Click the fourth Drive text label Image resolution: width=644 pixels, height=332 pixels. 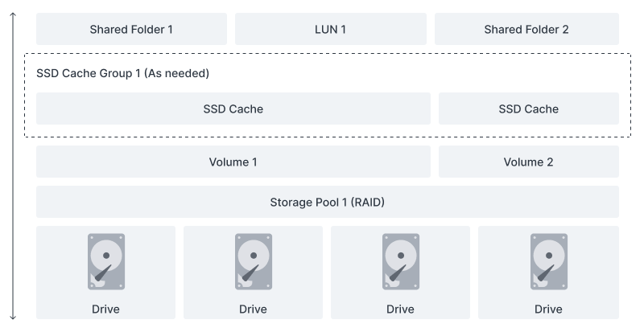coord(548,309)
